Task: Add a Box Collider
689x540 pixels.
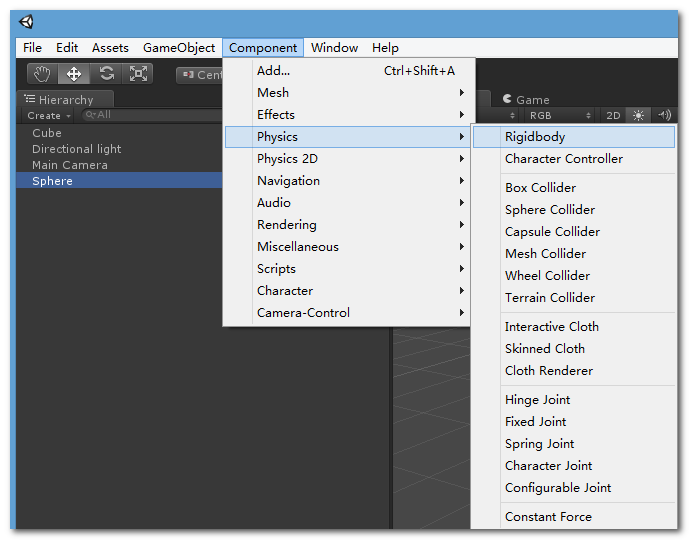Action: pyautogui.click(x=574, y=188)
